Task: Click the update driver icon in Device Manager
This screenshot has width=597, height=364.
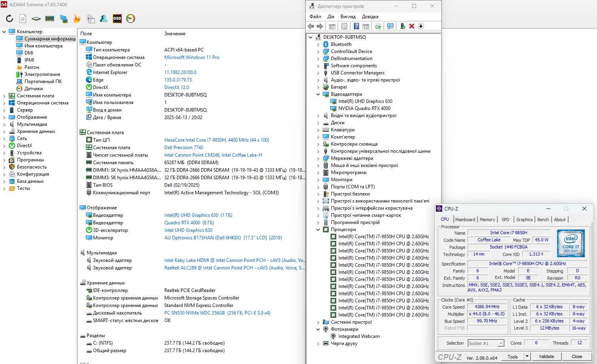Action: (403, 26)
